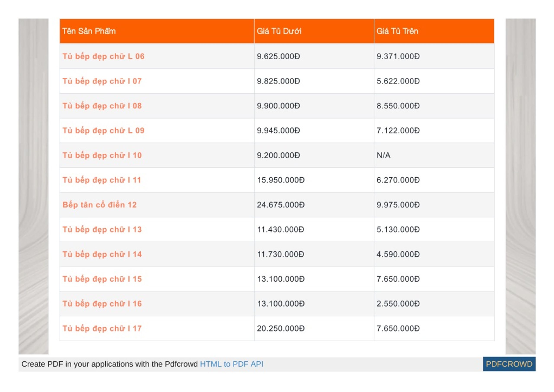Open product link Tủ bếp đẹp chữ I 16
554x392 pixels.
(x=102, y=304)
